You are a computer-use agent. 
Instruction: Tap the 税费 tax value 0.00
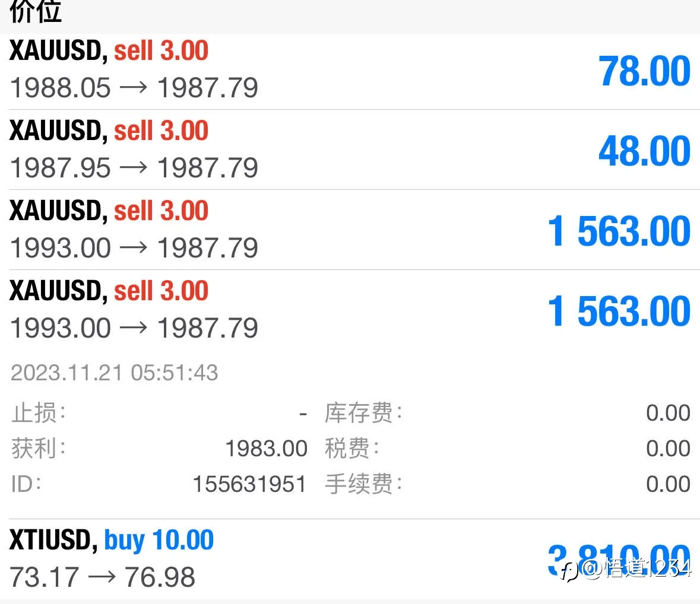668,449
